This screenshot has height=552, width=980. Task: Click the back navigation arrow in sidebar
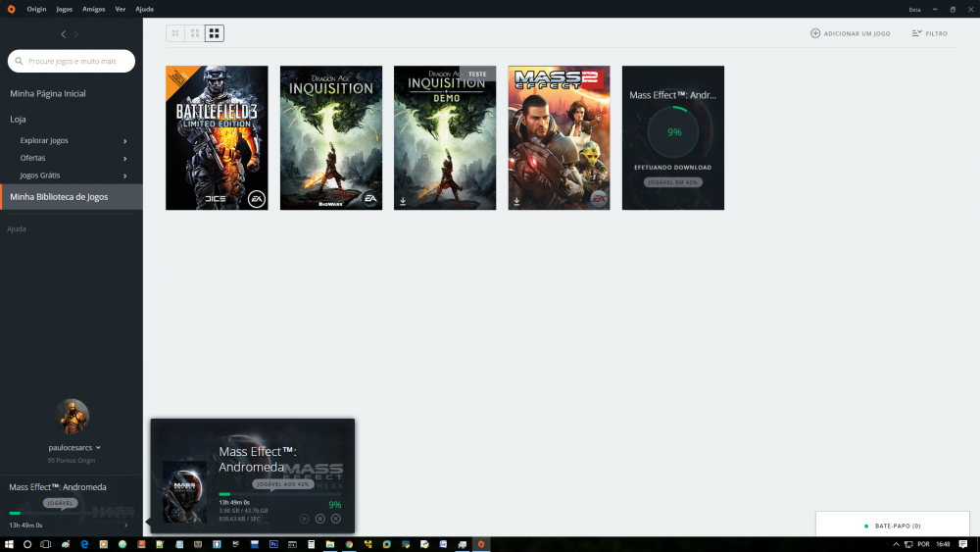click(x=64, y=34)
